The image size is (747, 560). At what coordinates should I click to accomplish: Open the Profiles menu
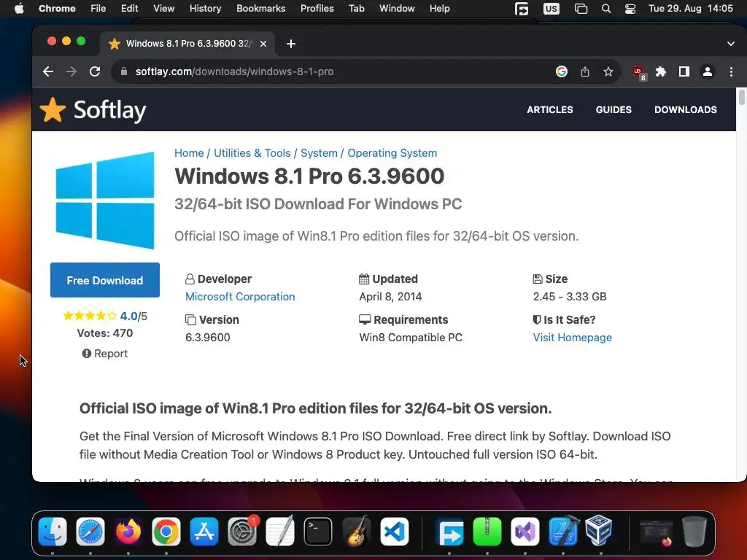tap(317, 9)
